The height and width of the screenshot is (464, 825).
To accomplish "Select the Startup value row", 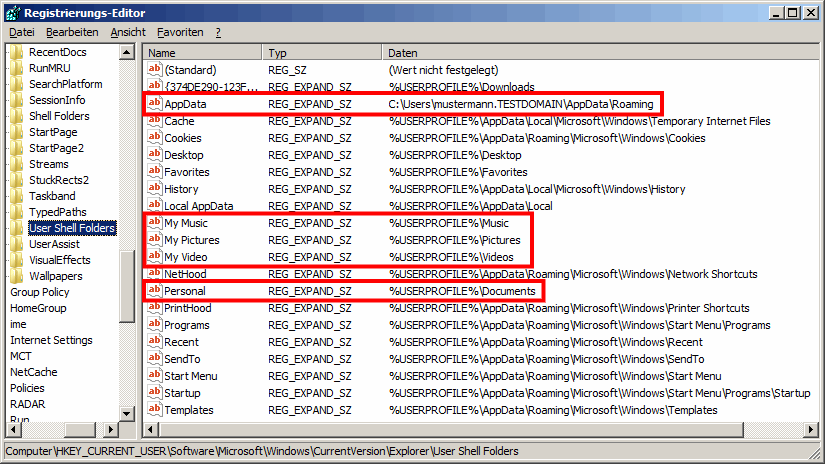I will [x=182, y=393].
